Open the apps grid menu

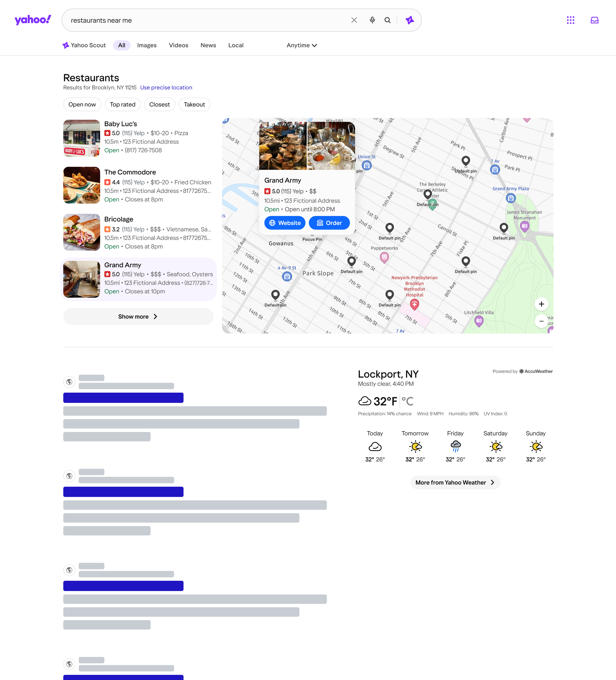[x=570, y=20]
